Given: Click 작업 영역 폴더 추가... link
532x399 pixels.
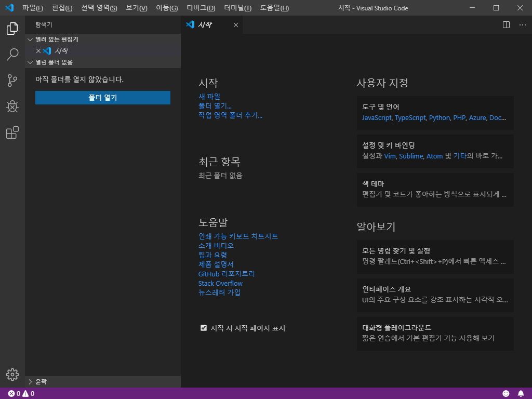Looking at the screenshot, I should click(x=230, y=115).
